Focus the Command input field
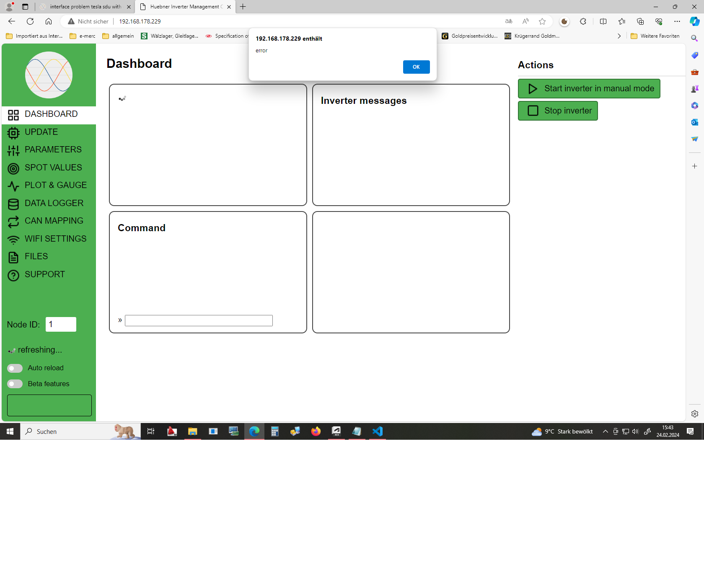This screenshot has height=588, width=704. coord(199,321)
